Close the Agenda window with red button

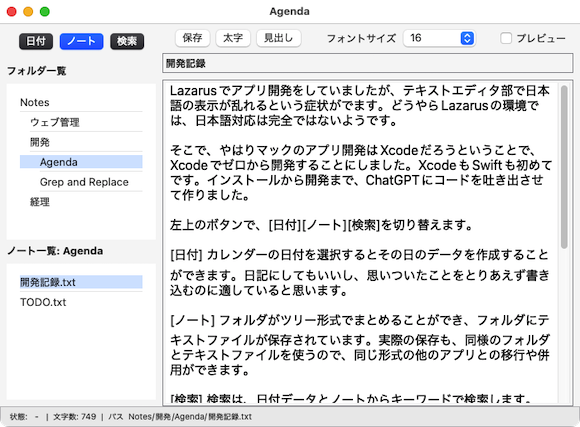[12, 11]
